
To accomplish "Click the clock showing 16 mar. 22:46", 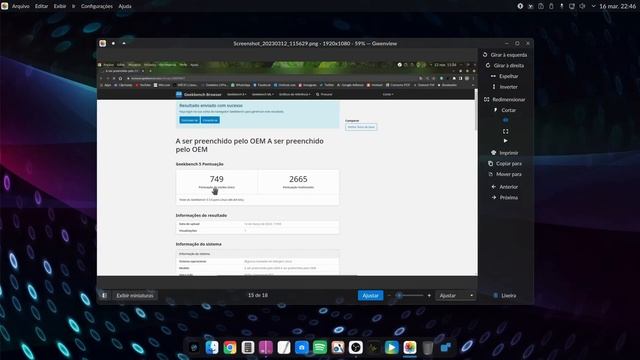I will [617, 6].
